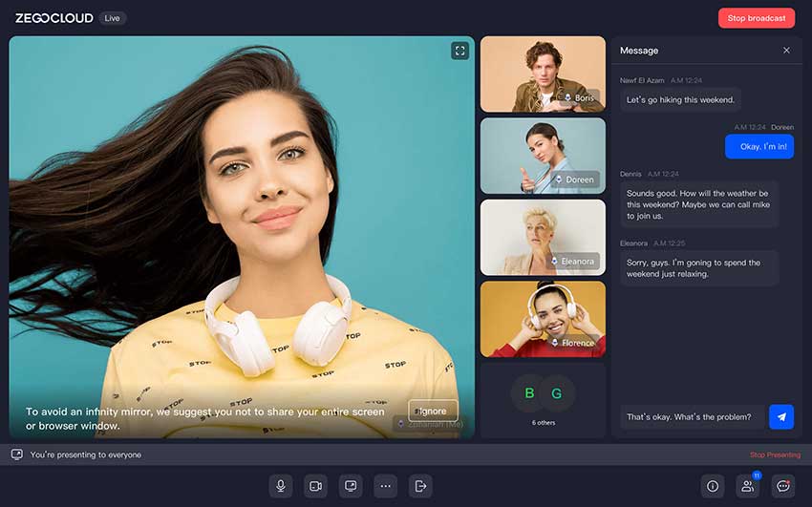Click the Stop broadcast button

tap(756, 18)
